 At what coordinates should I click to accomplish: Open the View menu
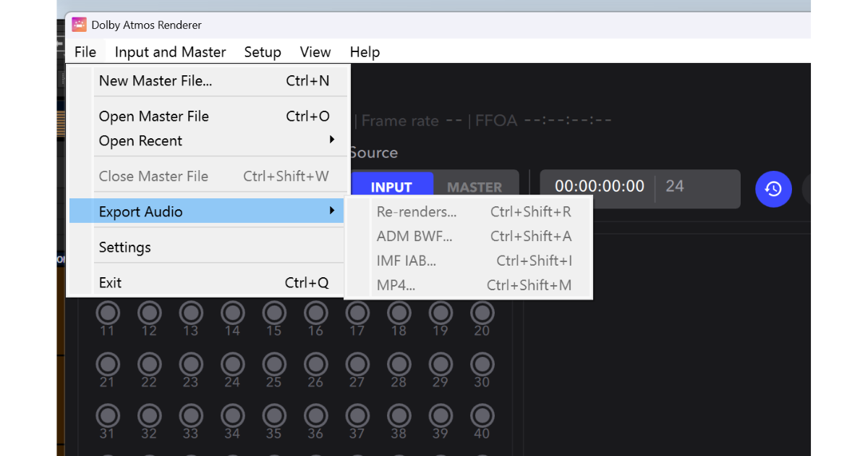click(315, 51)
